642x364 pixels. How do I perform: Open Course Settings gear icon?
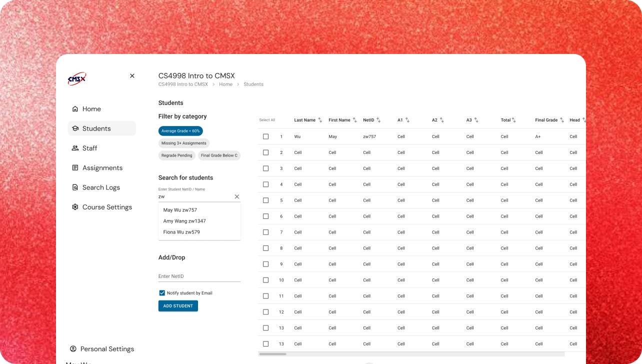(x=75, y=207)
